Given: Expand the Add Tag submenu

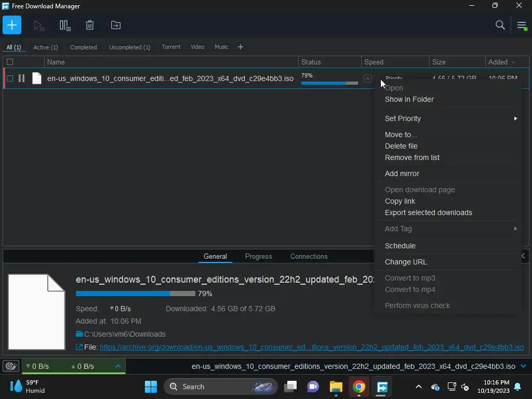Looking at the screenshot, I should coord(515,229).
